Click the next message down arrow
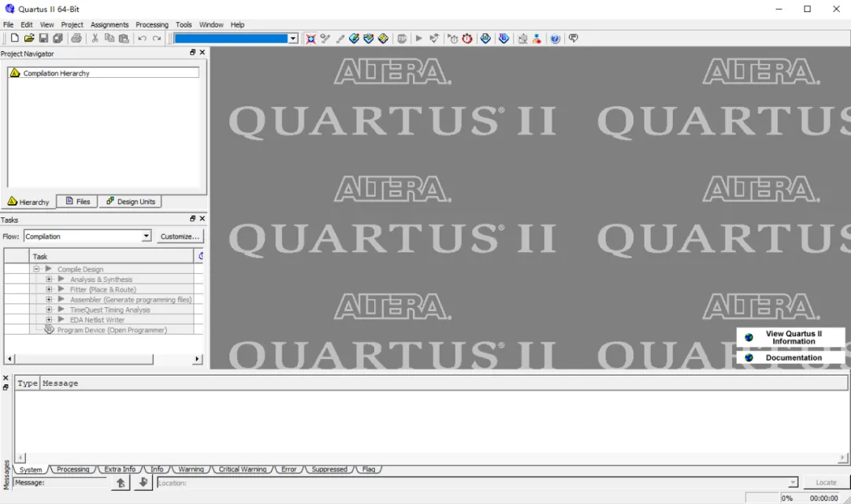This screenshot has height=504, width=851. pyautogui.click(x=143, y=482)
